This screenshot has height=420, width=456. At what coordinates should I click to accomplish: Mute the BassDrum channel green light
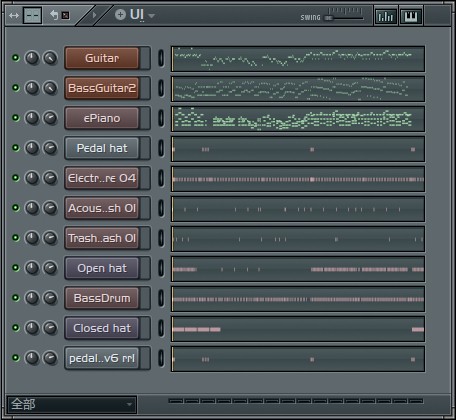(15, 298)
